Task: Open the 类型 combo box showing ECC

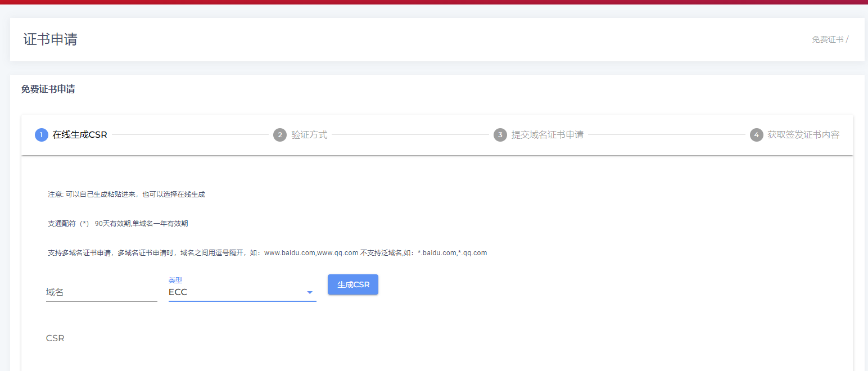Action: tap(236, 292)
